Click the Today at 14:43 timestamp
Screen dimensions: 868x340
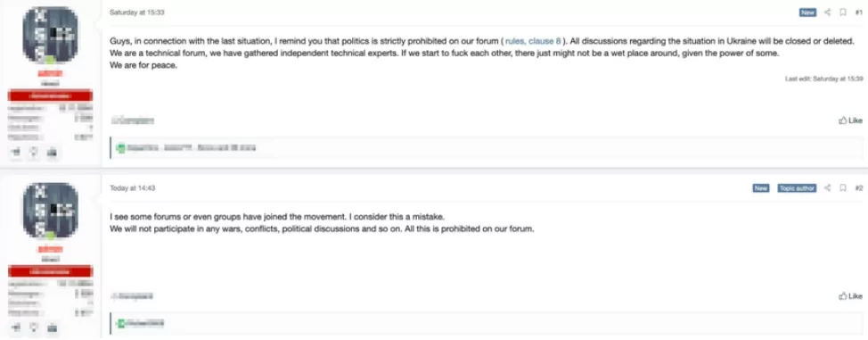132,188
